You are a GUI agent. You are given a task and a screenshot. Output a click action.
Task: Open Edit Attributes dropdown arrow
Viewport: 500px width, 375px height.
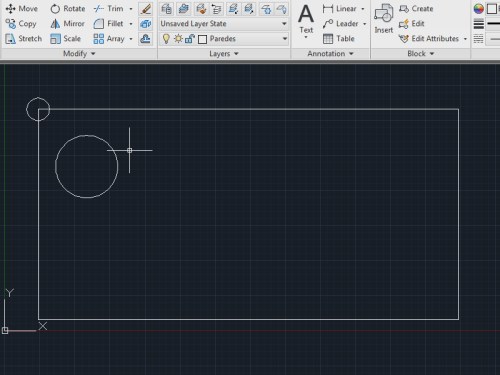click(465, 39)
